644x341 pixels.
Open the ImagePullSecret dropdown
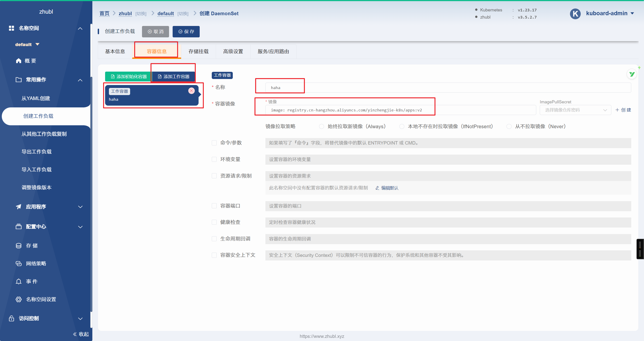coord(575,110)
